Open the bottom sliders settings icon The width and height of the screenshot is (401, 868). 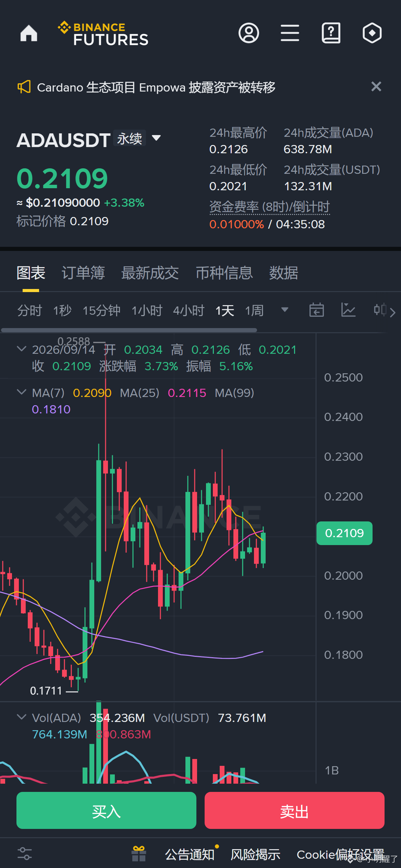coord(25,854)
